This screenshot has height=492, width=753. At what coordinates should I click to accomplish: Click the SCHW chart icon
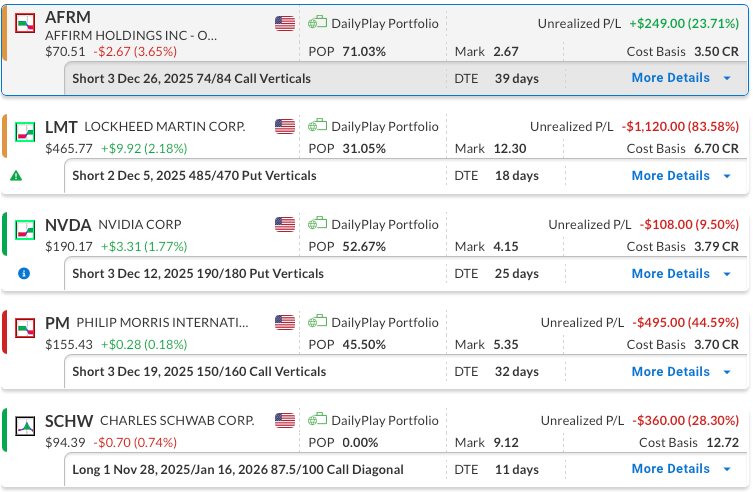coord(27,421)
